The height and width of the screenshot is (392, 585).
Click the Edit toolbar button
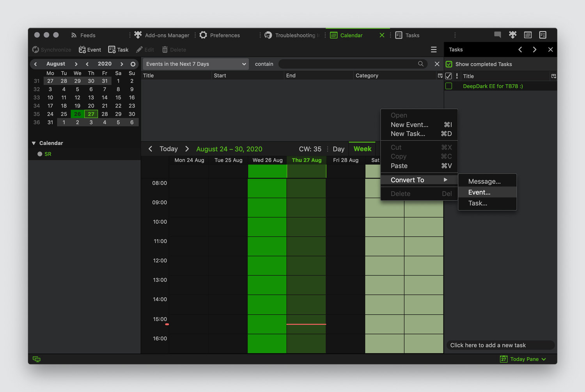(x=145, y=49)
